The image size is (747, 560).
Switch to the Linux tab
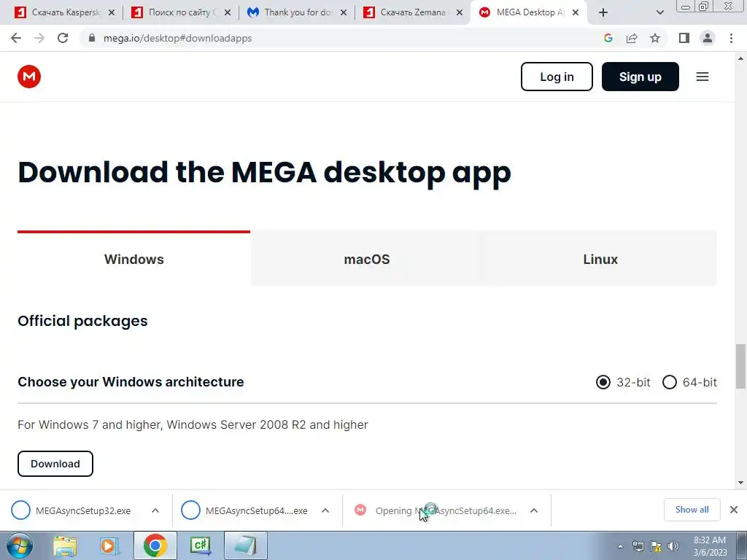pyautogui.click(x=600, y=259)
